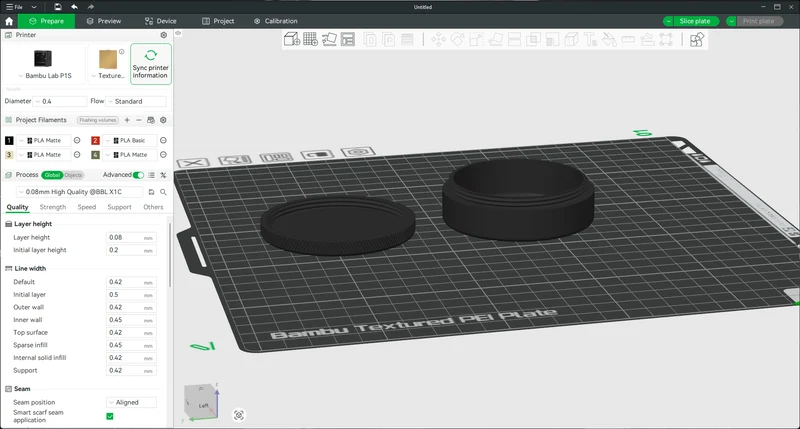Open the Speed settings tab
The image size is (800, 429).
(x=87, y=207)
